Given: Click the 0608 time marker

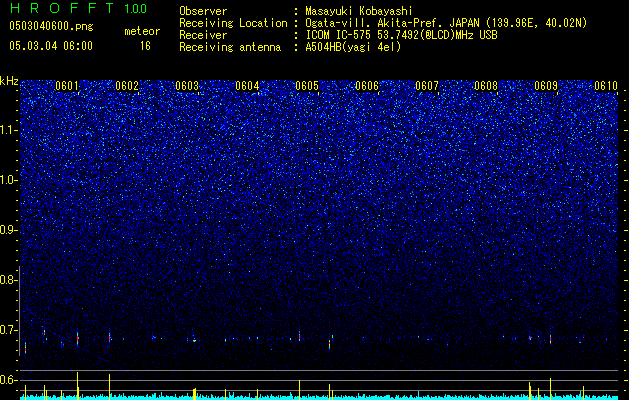Looking at the screenshot, I should tap(487, 86).
